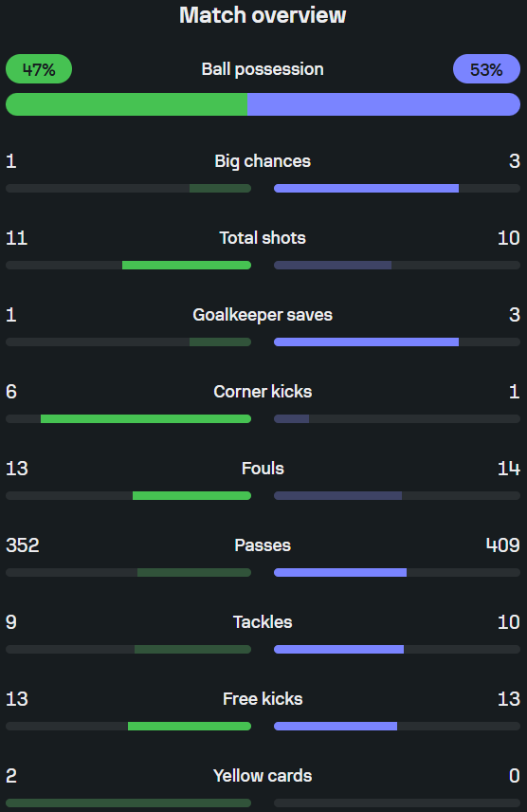Click the Fouls label
Image resolution: width=527 pixels, height=812 pixels.
click(263, 469)
